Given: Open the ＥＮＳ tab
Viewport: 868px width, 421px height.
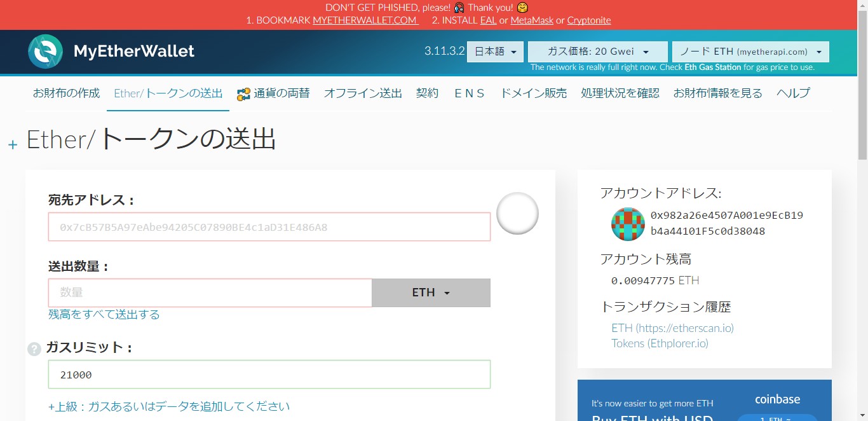Looking at the screenshot, I should click(x=470, y=93).
